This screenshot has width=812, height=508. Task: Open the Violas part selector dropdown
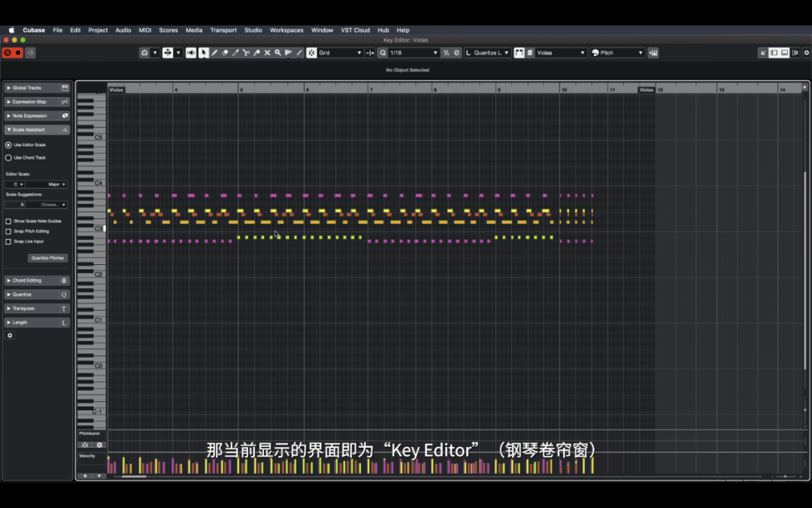point(561,53)
